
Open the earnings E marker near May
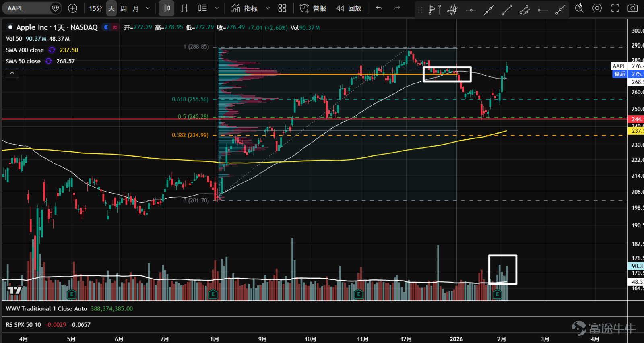(x=72, y=294)
